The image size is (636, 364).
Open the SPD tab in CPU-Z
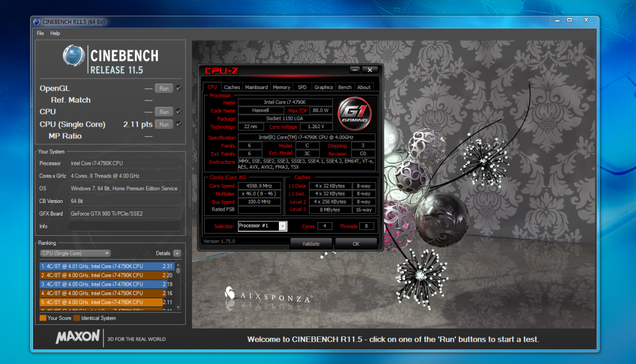coord(302,87)
